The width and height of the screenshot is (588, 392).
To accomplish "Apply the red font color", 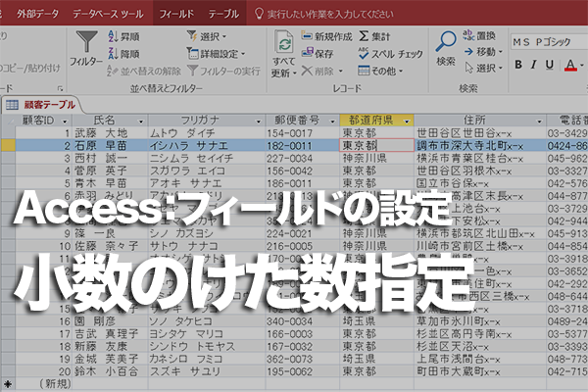I will [x=570, y=65].
